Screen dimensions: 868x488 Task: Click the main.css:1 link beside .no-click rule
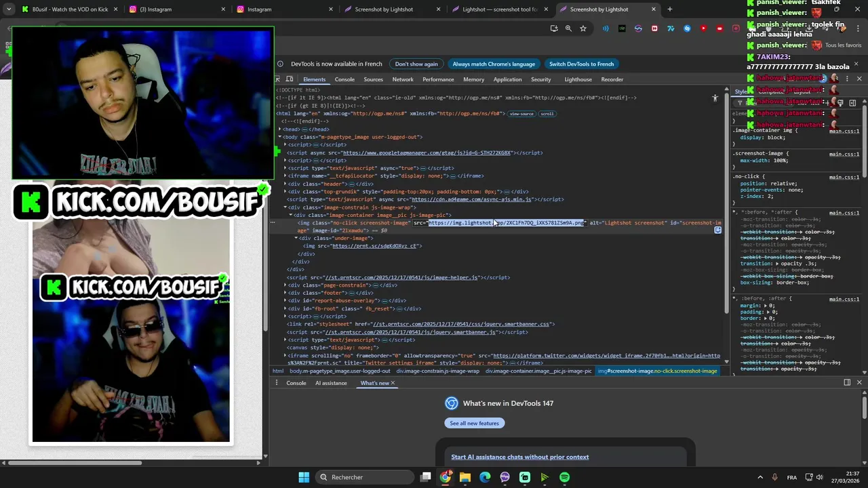pos(844,177)
